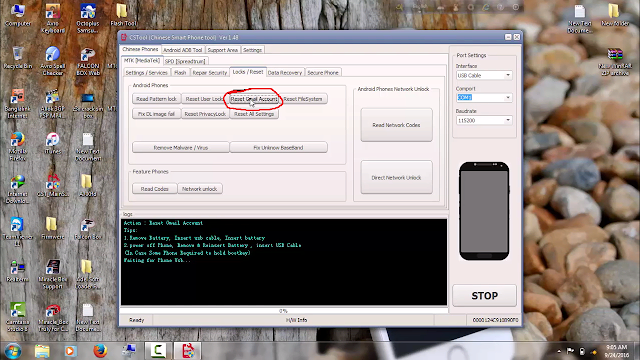The height and width of the screenshot is (360, 640).
Task: Select the CSTool taskbar button
Action: tap(187, 351)
